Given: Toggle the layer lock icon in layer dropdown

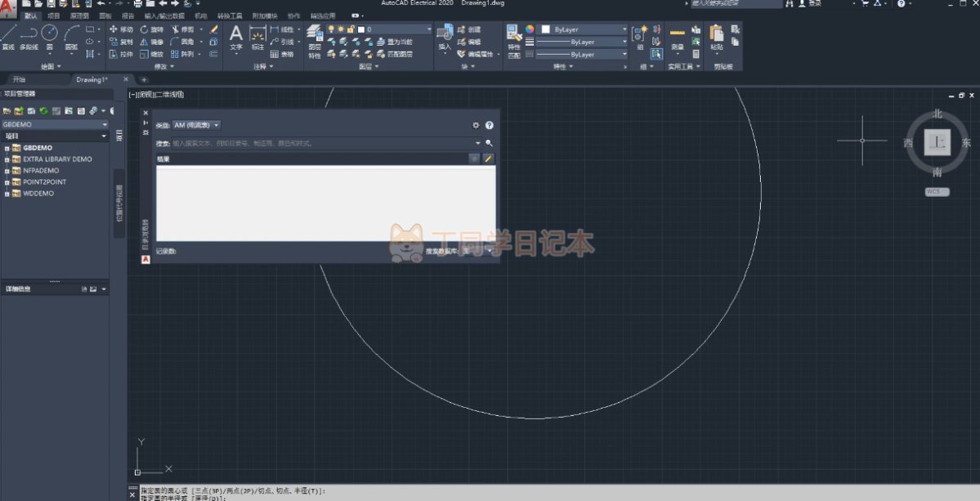Looking at the screenshot, I should (350, 29).
